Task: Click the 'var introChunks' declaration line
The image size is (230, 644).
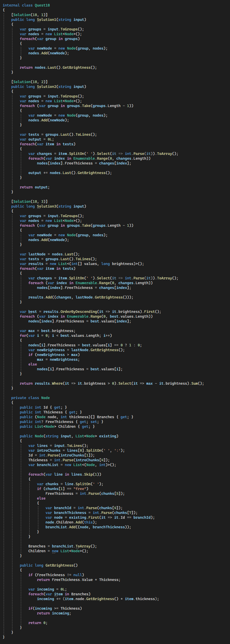Action: [x=77, y=450]
